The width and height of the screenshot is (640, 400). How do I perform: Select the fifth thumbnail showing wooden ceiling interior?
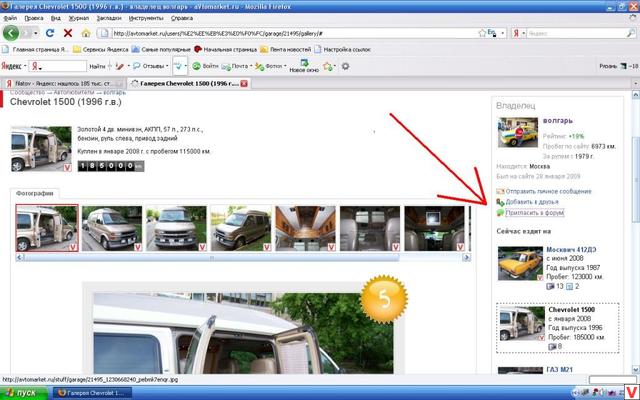tap(305, 228)
